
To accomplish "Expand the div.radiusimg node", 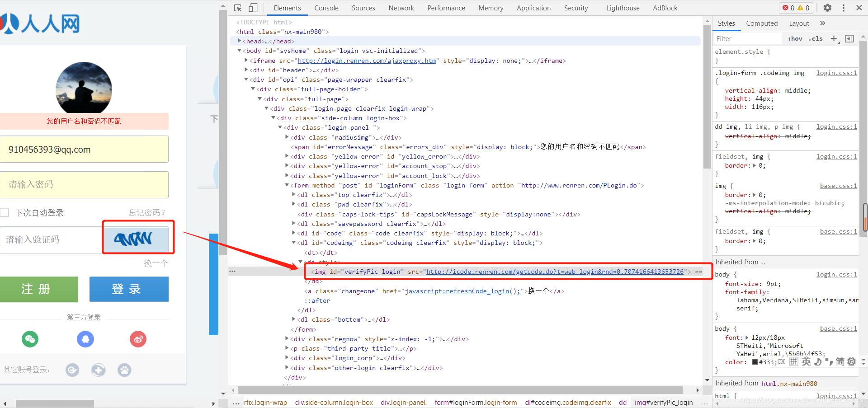I will click(x=287, y=137).
